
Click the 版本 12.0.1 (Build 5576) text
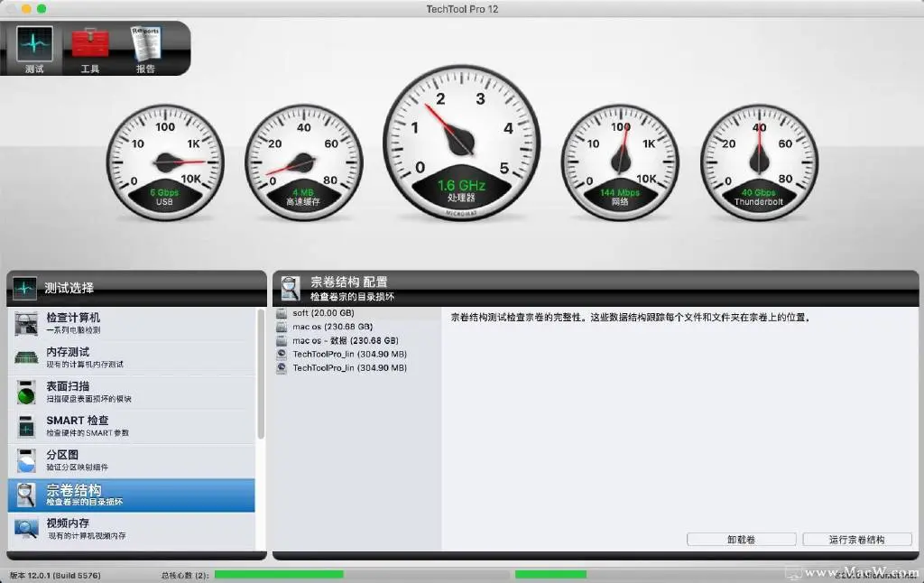55,576
